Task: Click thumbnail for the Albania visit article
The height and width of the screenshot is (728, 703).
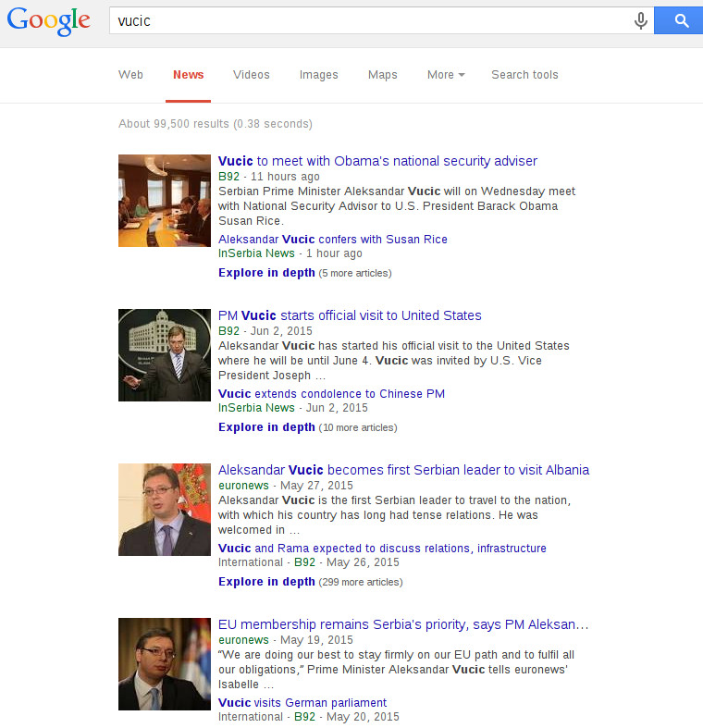Action: pos(165,510)
